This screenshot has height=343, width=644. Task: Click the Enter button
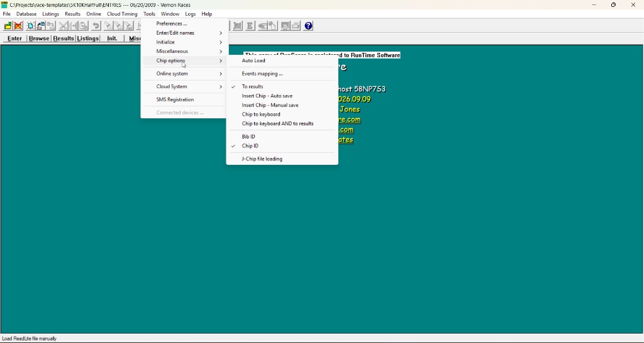(x=15, y=38)
